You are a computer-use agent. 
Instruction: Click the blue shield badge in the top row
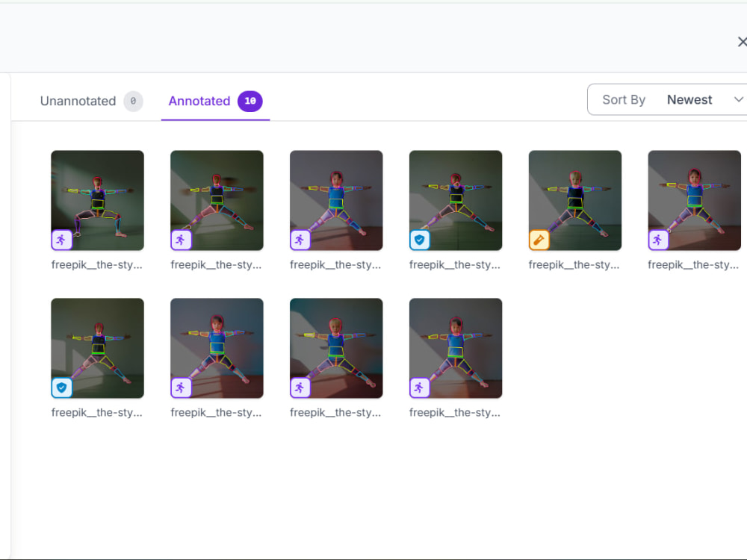pos(420,240)
